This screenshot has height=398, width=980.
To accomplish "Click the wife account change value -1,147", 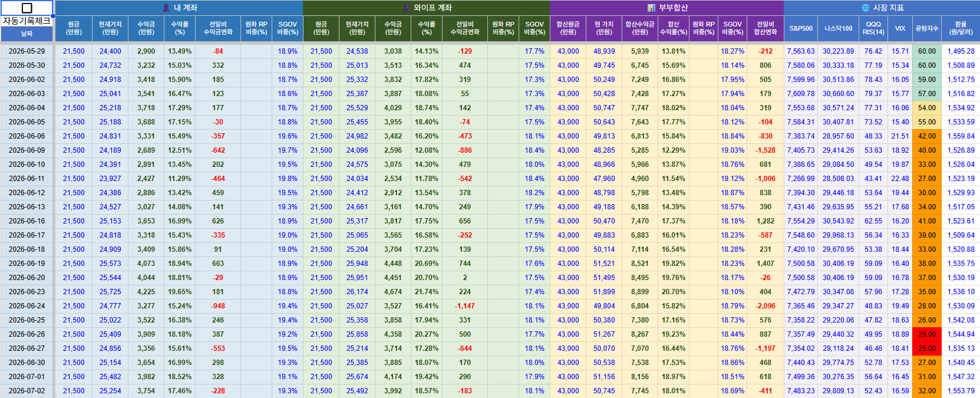I will pos(465,306).
